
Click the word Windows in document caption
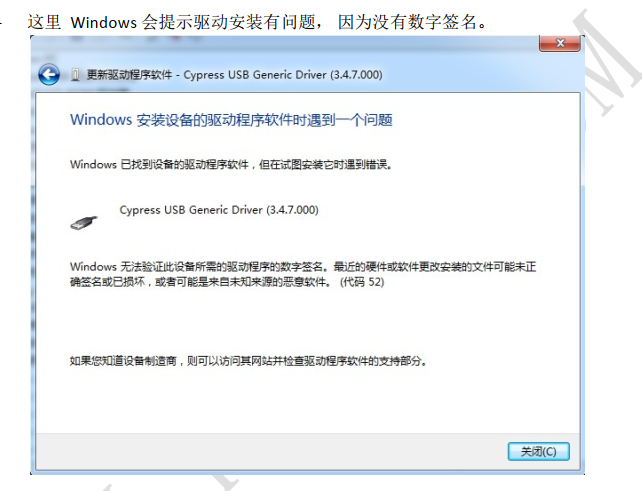point(104,22)
